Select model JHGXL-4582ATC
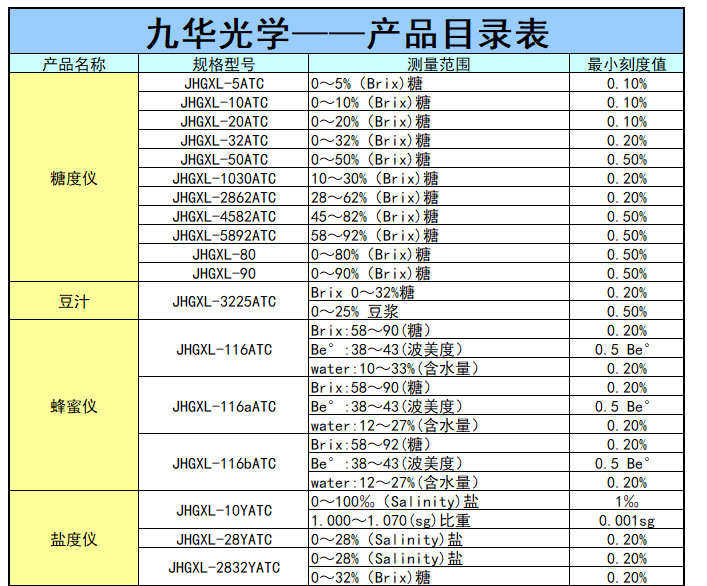Image resolution: width=707 pixels, height=586 pixels. point(224,216)
